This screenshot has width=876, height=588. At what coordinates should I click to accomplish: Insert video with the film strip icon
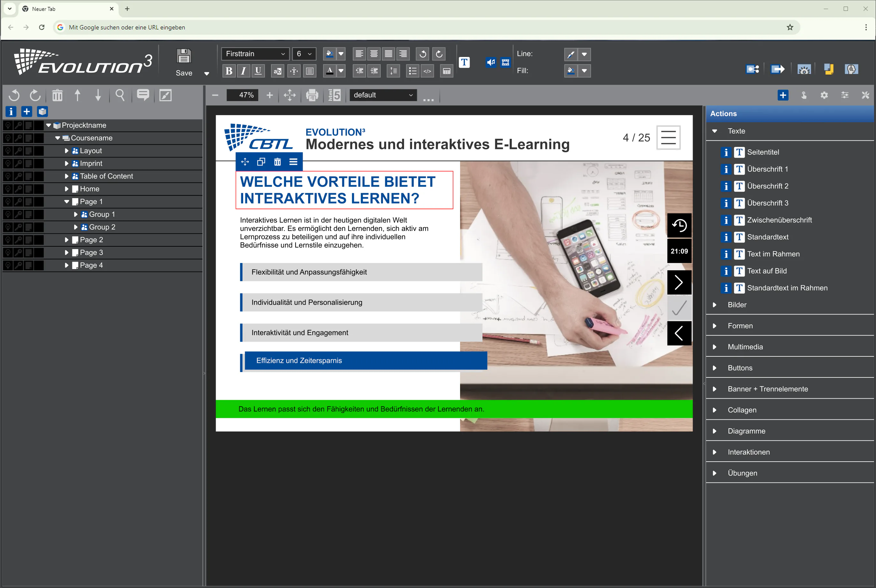(506, 62)
